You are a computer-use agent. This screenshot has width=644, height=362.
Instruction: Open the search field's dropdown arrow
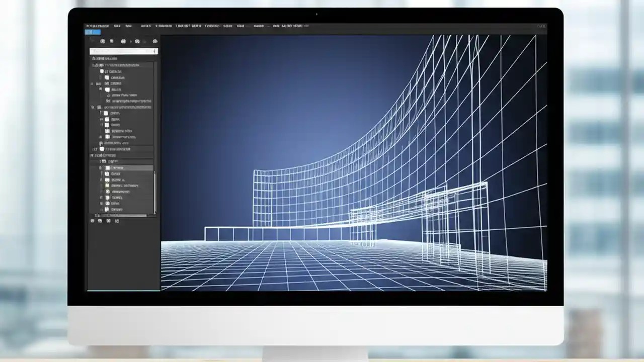pos(154,51)
